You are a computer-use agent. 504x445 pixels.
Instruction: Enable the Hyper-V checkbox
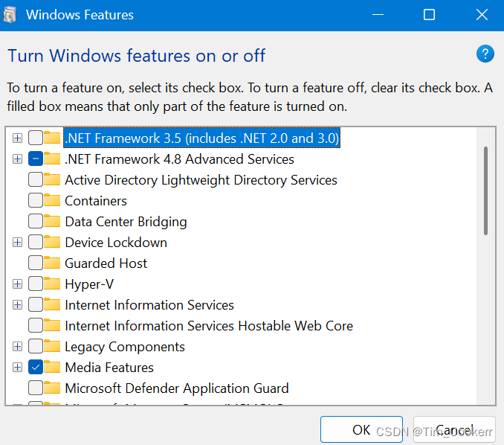[36, 284]
